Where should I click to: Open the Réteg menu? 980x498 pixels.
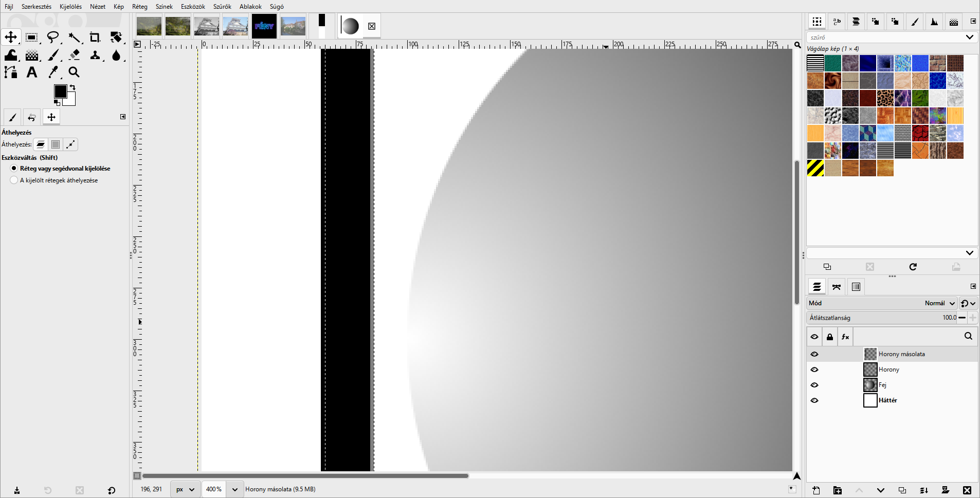pos(140,7)
